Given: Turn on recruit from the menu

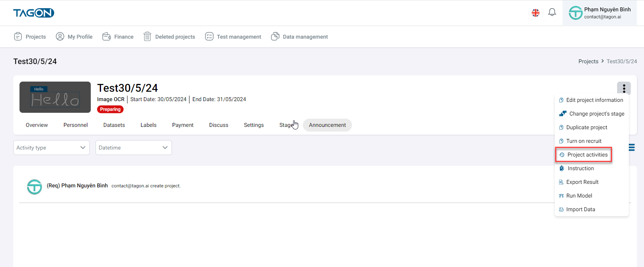Looking at the screenshot, I should click(x=584, y=141).
